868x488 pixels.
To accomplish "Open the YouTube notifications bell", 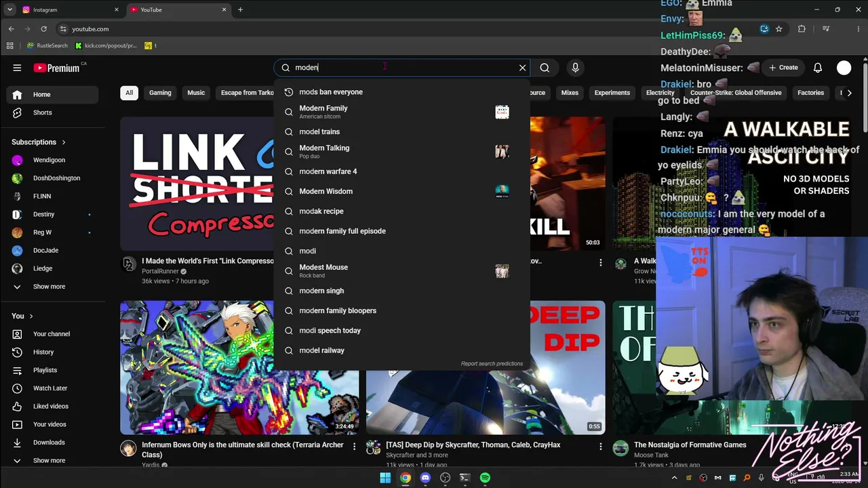I will coord(818,68).
